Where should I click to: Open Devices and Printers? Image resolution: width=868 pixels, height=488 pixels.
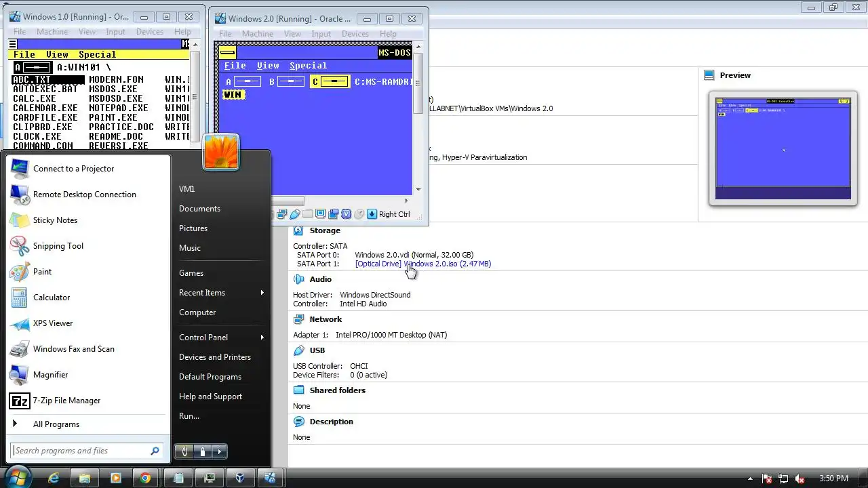pyautogui.click(x=215, y=357)
